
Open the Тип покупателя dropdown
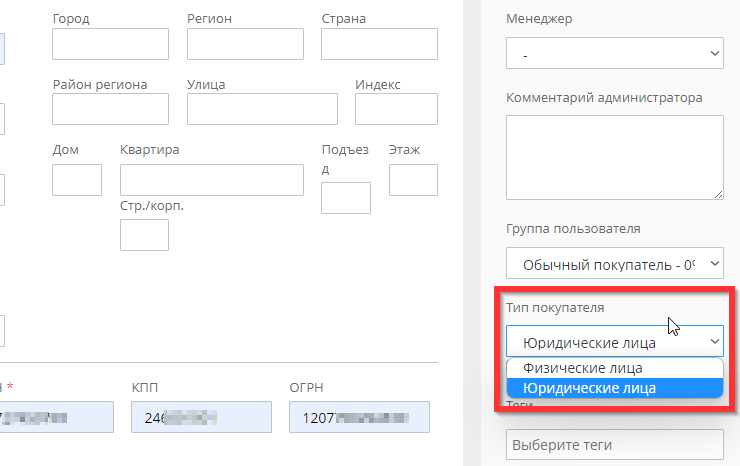point(614,342)
